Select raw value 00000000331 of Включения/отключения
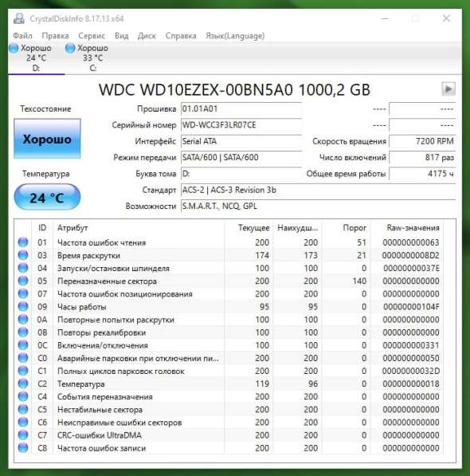Viewport: 470px width, 476px height. click(x=411, y=345)
